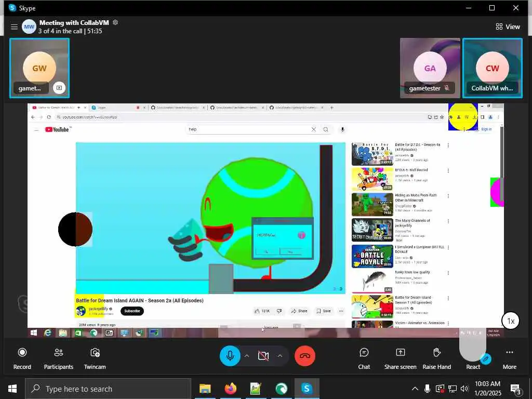Open the More options menu
The height and width of the screenshot is (399, 532).
pos(509,358)
